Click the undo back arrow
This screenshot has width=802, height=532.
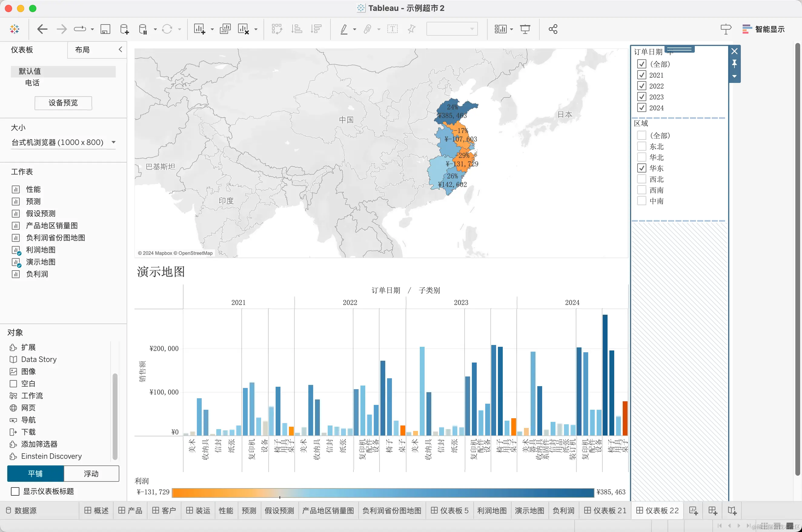coord(42,29)
